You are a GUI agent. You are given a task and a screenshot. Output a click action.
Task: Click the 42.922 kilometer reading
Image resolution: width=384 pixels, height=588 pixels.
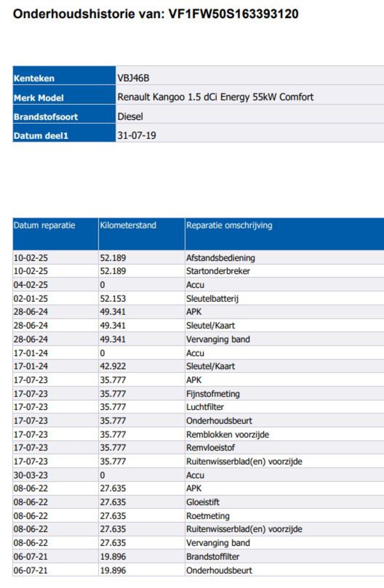coord(113,366)
